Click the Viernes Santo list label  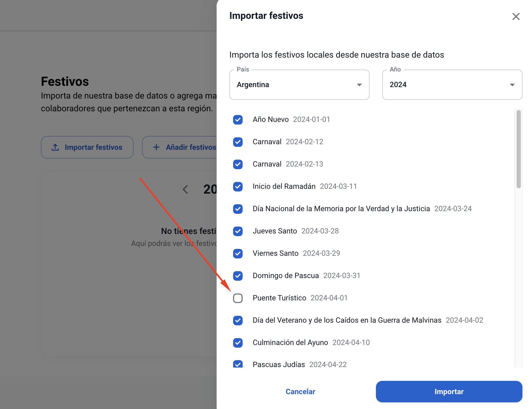click(275, 253)
